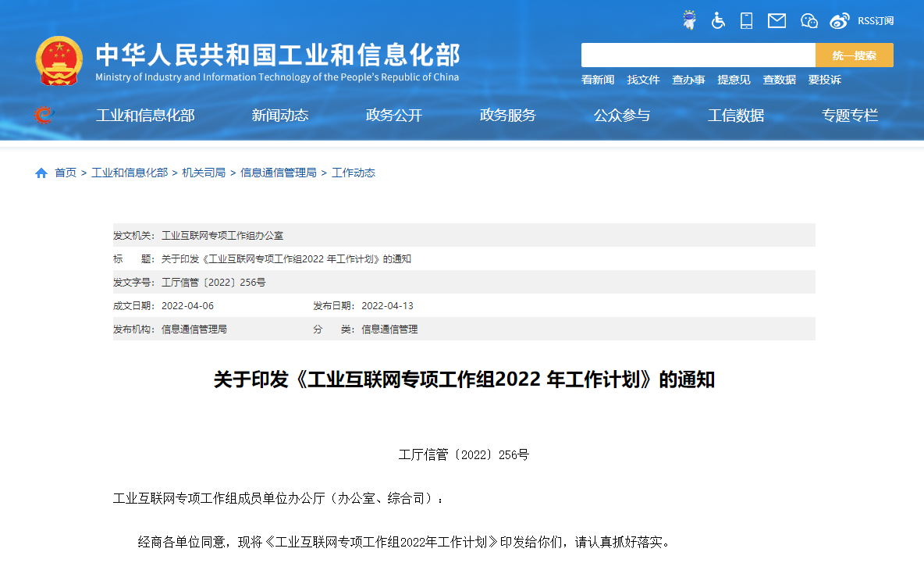Viewport: 924px width, 577px height.
Task: Click the 统一搜索 search button
Action: pyautogui.click(x=855, y=55)
